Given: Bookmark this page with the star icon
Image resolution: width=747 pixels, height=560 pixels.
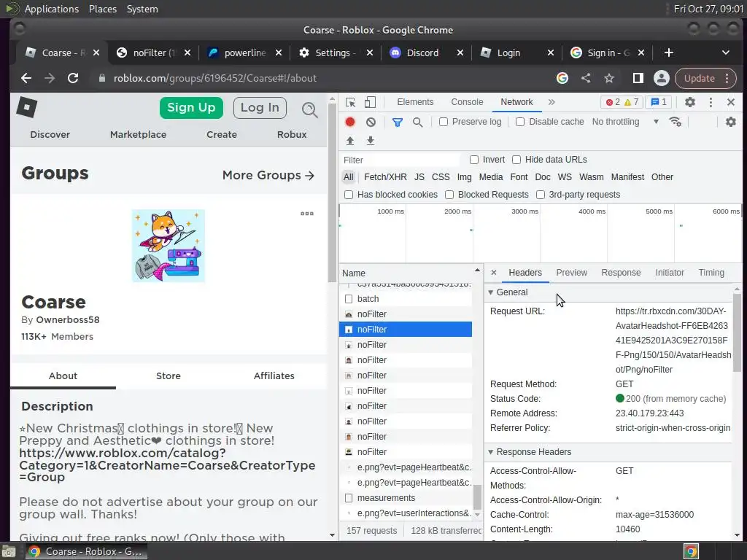Looking at the screenshot, I should 609,78.
